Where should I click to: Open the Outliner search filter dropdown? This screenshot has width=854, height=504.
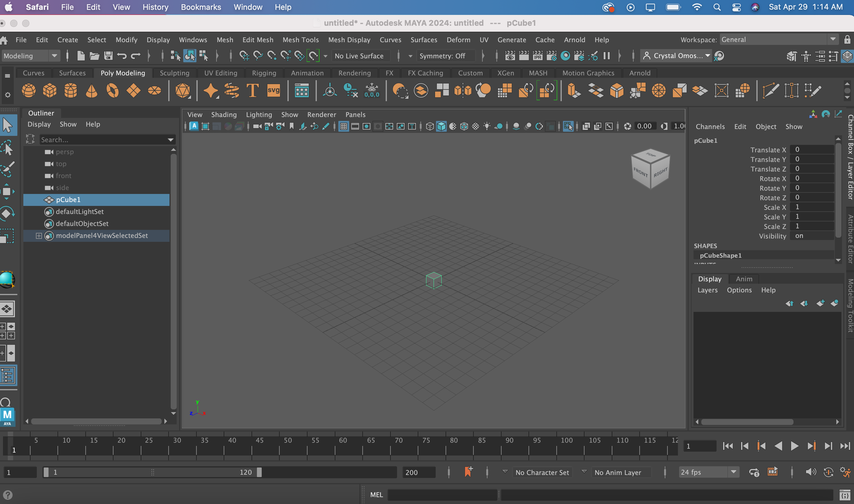coord(170,139)
